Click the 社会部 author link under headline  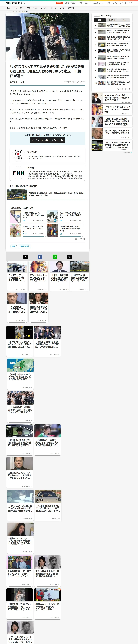coord(22,82)
